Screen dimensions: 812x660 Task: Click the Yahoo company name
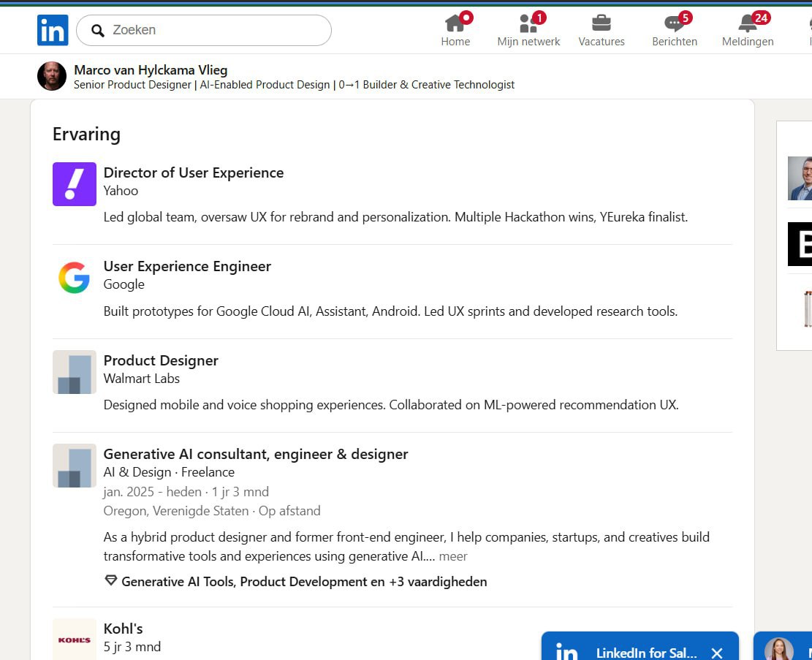click(x=121, y=191)
